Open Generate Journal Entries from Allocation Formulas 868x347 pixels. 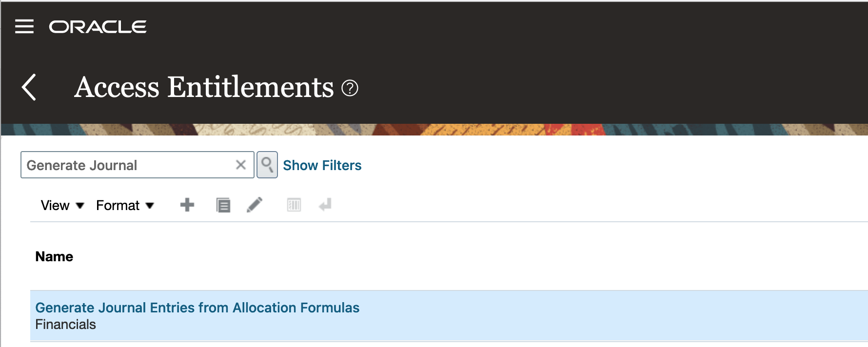[x=197, y=308]
